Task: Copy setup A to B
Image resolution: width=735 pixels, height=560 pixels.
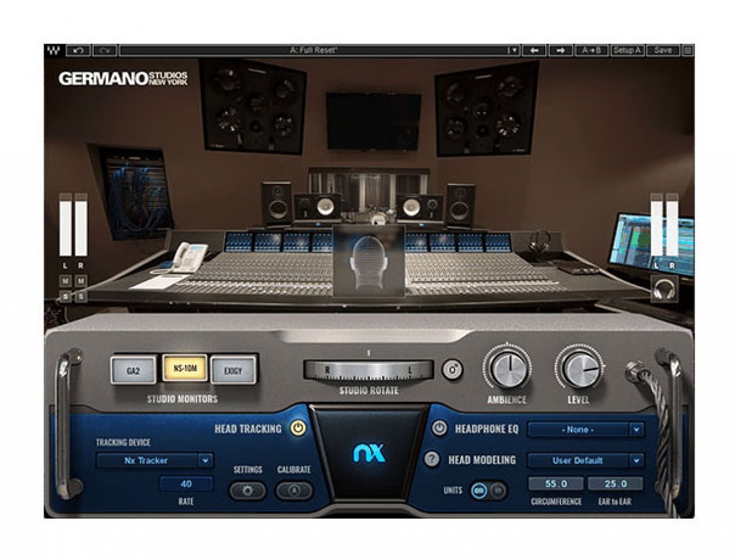Action: point(591,50)
